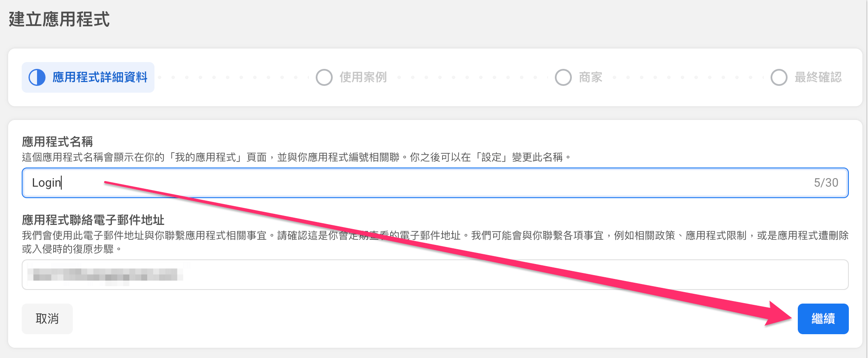Click the 5/30 character counter
This screenshot has height=358, width=868.
[x=826, y=183]
